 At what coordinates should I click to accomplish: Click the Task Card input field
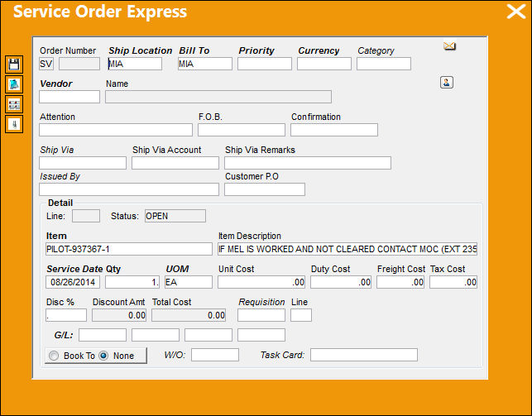click(364, 355)
